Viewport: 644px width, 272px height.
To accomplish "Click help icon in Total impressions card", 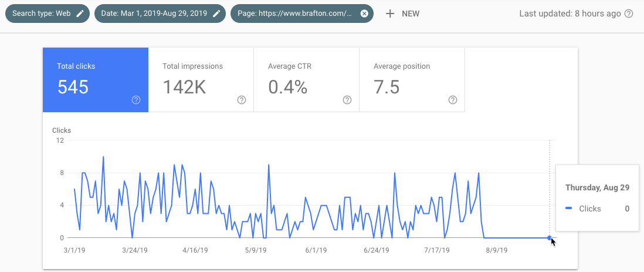I will tap(242, 100).
